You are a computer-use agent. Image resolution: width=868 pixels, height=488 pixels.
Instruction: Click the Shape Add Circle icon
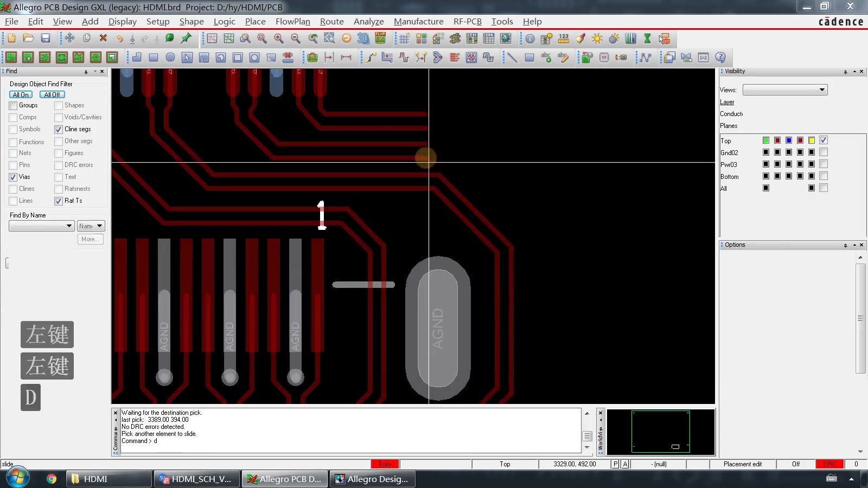tap(170, 57)
